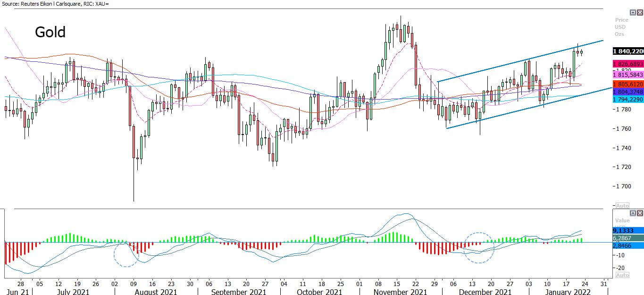The height and width of the screenshot is (295, 644).
Task: Close the Gold price chart panel
Action: click(640, 13)
